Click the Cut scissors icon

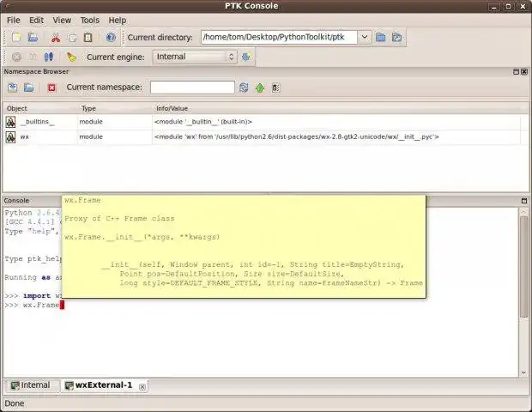pos(55,38)
